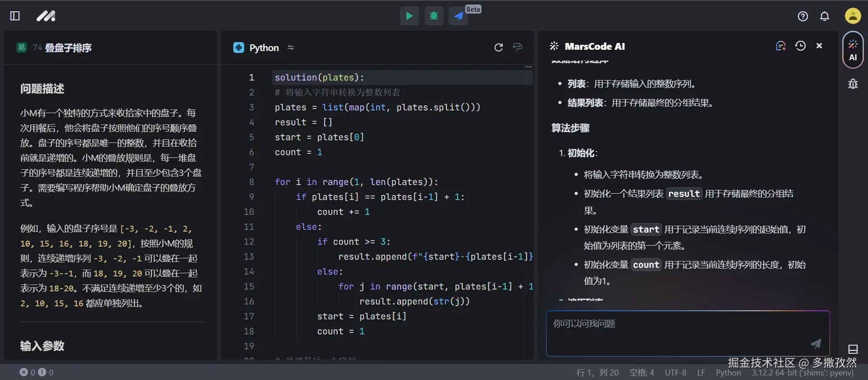This screenshot has width=868, height=380.
Task: Open the yellow user avatar menu
Action: point(853,16)
